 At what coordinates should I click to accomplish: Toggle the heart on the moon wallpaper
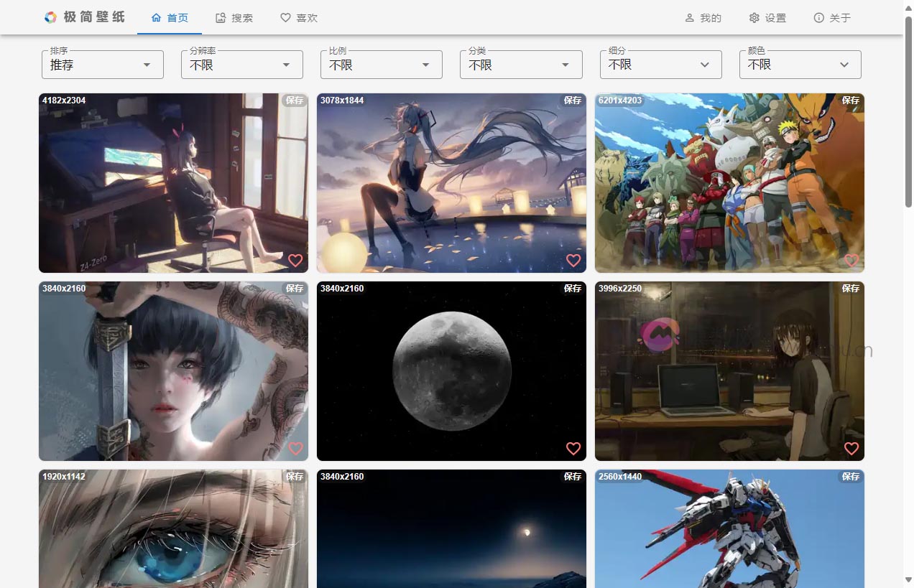coord(573,448)
